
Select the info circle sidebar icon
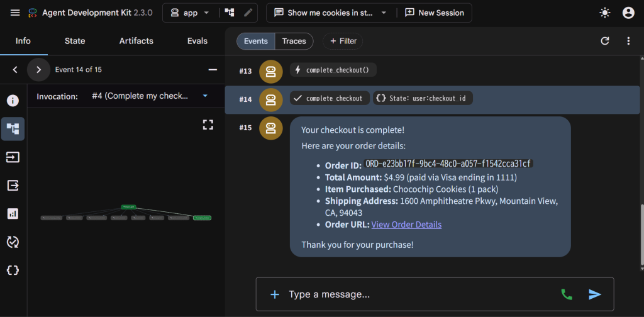(13, 101)
